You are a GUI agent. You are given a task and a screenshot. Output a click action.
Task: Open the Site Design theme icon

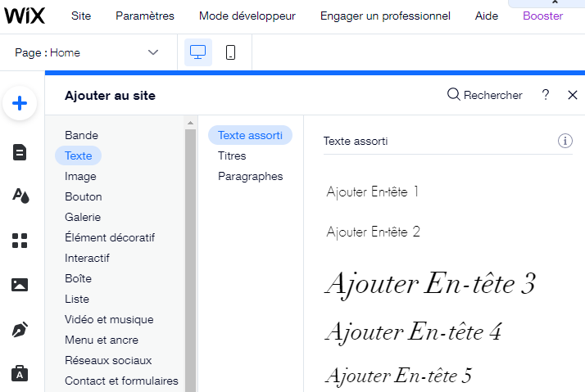[20, 196]
